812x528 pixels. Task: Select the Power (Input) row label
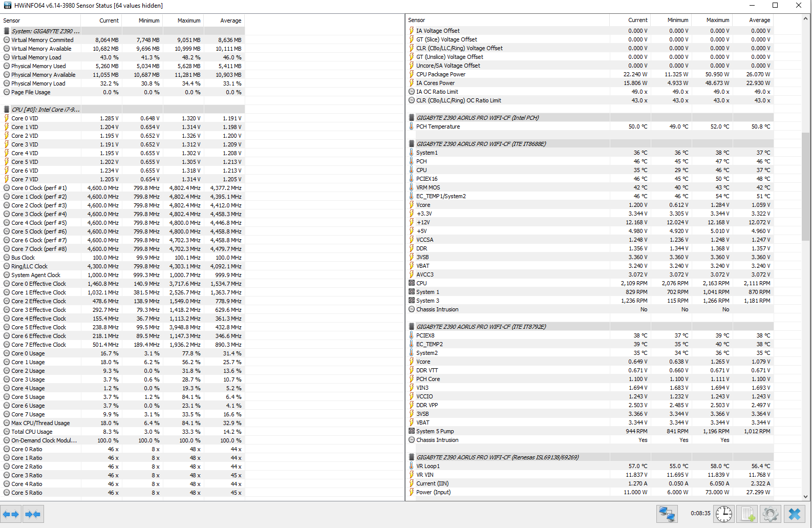pos(433,492)
